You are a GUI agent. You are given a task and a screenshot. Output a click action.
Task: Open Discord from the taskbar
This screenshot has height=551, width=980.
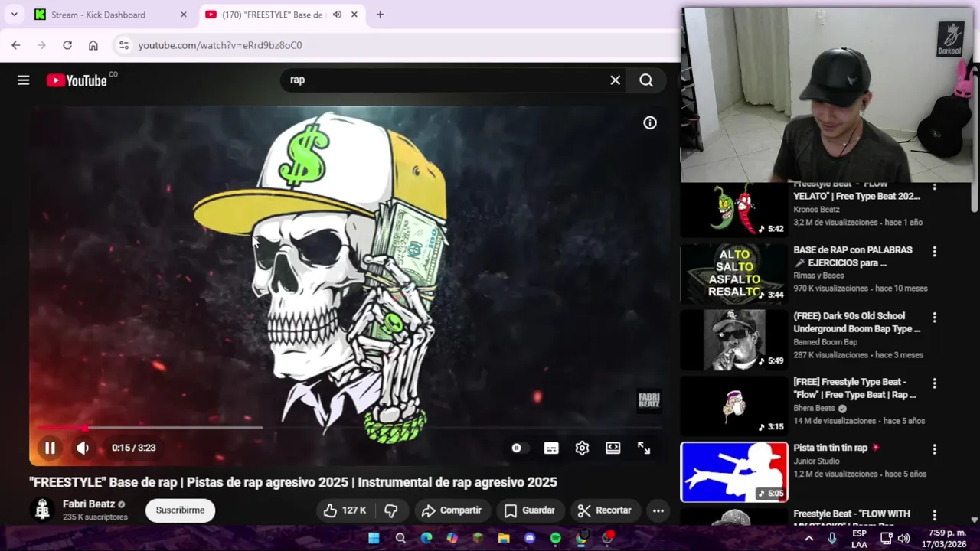[x=530, y=538]
